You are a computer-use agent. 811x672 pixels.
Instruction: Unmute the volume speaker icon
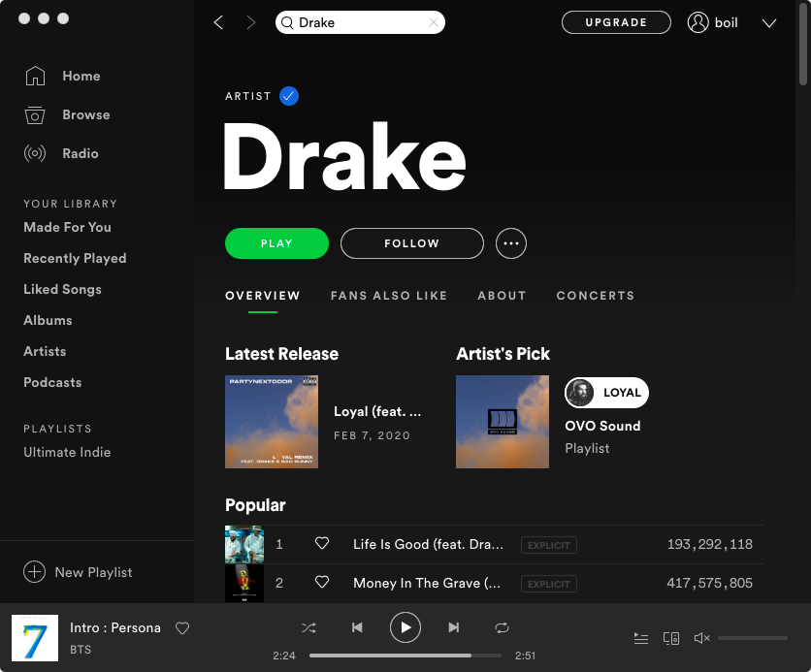[701, 638]
